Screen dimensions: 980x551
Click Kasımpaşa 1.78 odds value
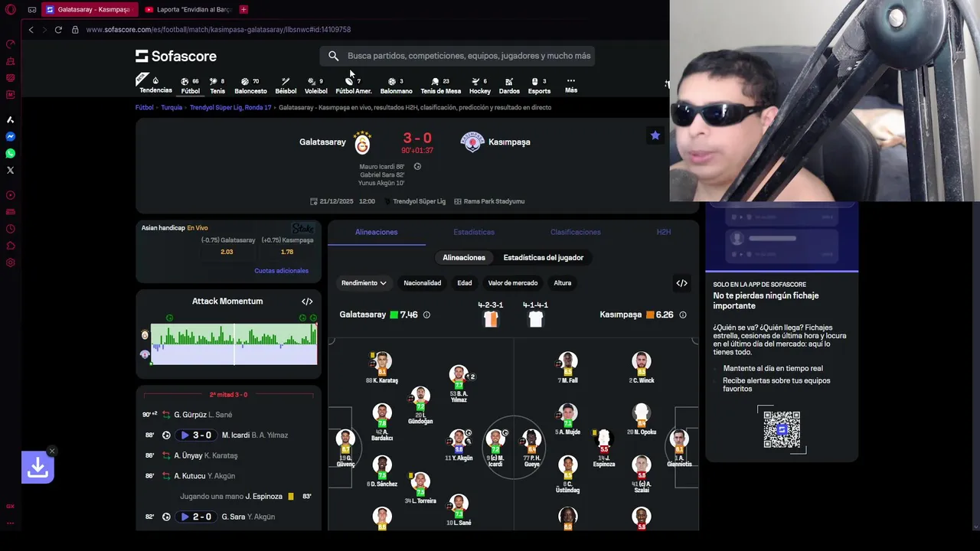click(287, 252)
